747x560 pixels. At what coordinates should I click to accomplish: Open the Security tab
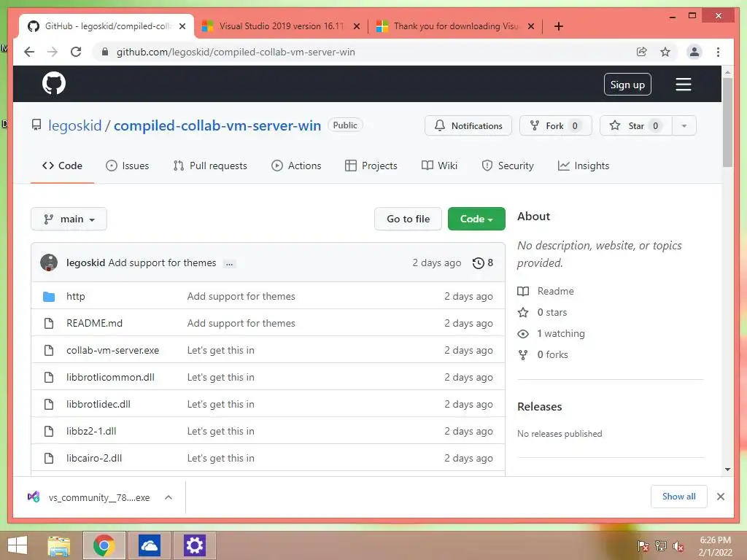coord(508,166)
